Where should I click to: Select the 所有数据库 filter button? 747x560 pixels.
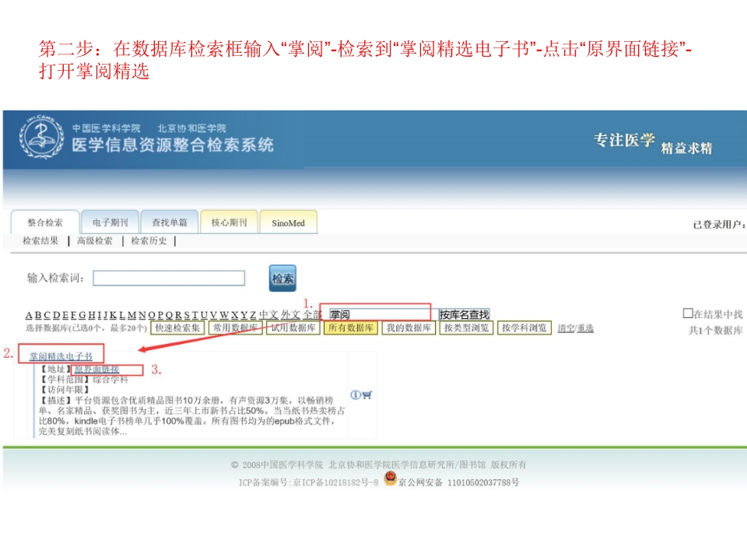(351, 328)
